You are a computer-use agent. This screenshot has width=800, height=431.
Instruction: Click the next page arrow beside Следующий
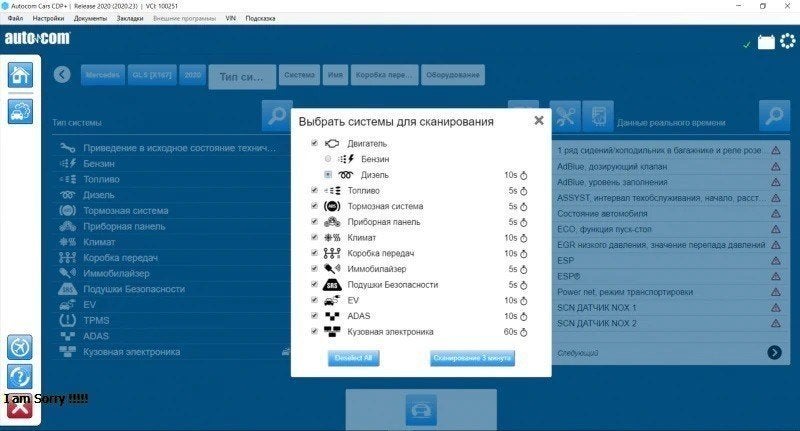774,352
